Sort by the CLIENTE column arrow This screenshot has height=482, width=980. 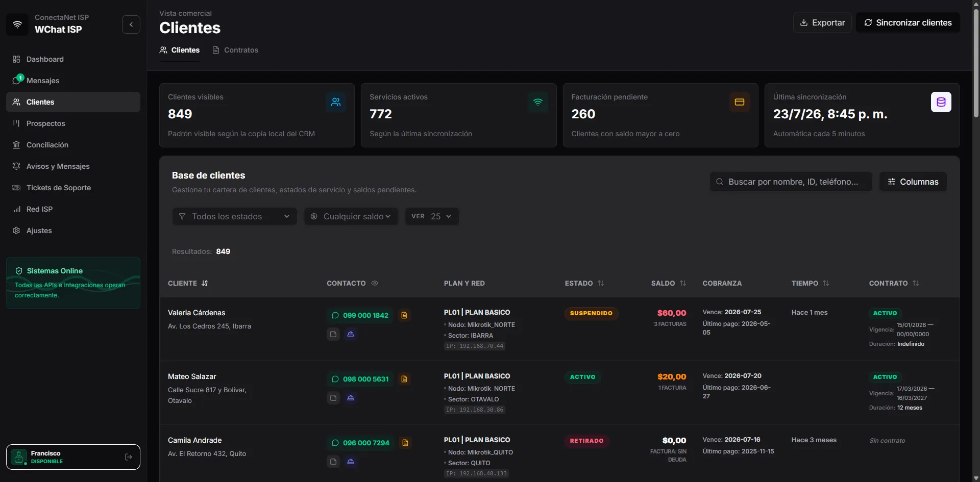click(205, 283)
